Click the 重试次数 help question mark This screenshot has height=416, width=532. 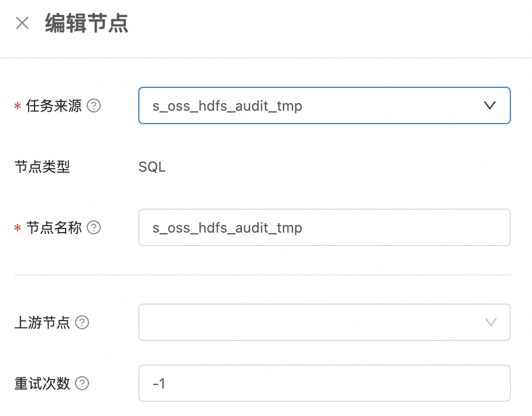[82, 384]
